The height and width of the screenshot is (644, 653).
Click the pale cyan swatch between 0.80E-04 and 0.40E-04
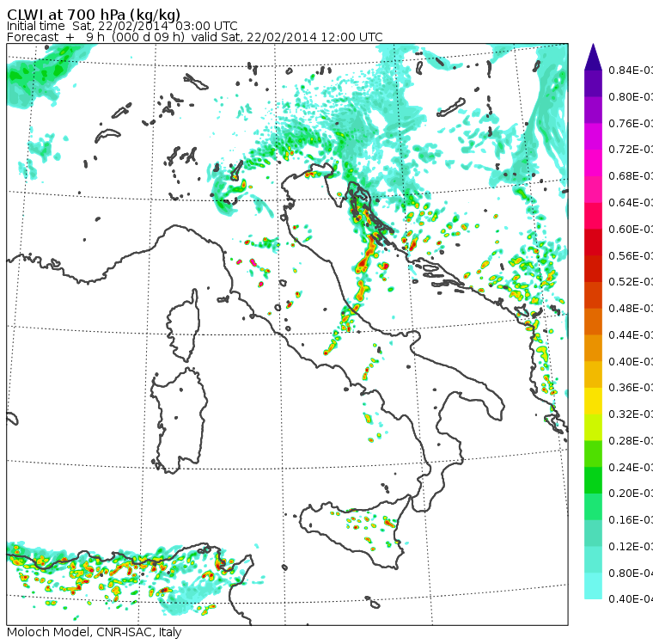[x=594, y=586]
